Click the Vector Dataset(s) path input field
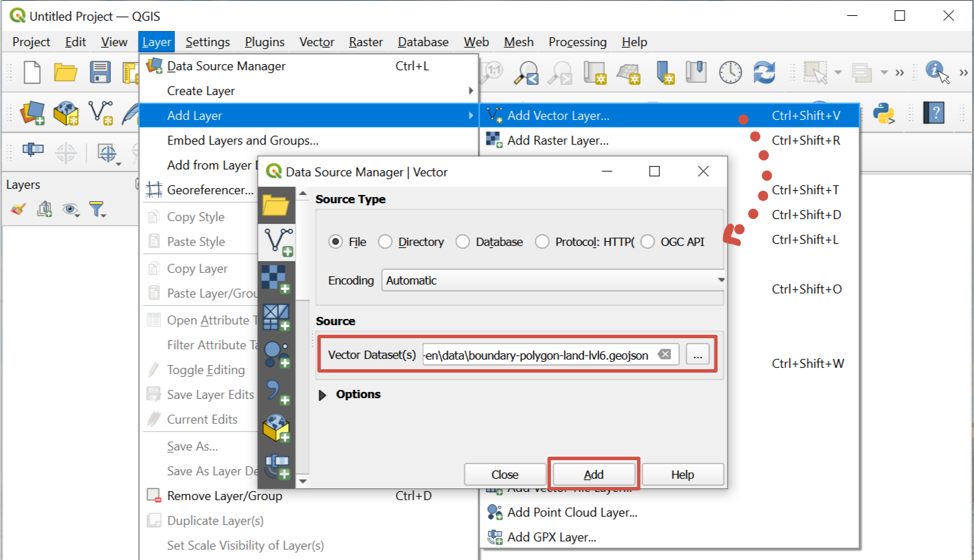 536,355
